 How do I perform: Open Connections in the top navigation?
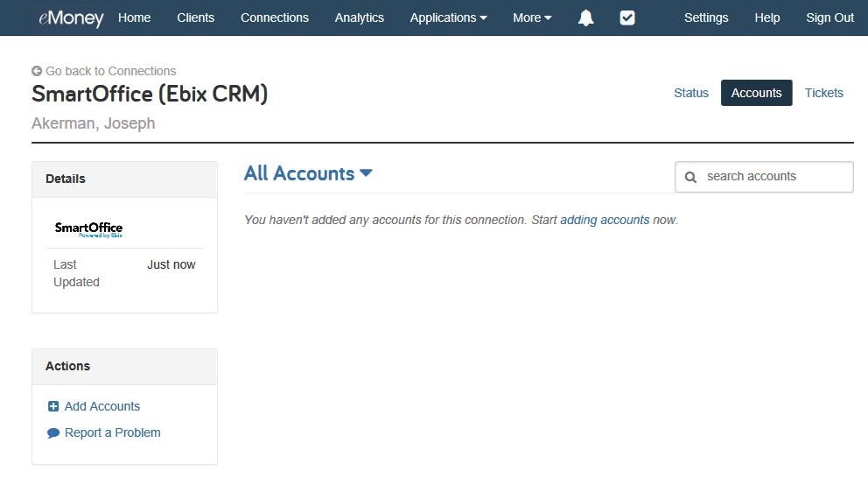(x=275, y=18)
